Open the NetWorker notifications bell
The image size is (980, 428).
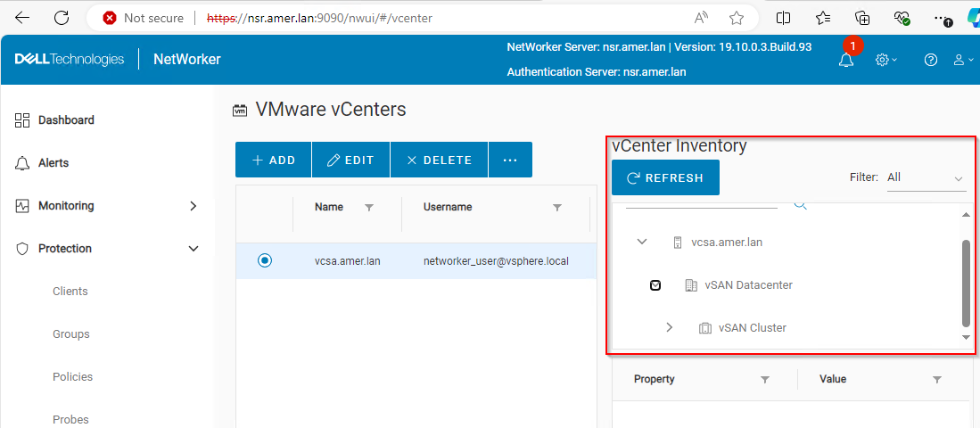(846, 60)
